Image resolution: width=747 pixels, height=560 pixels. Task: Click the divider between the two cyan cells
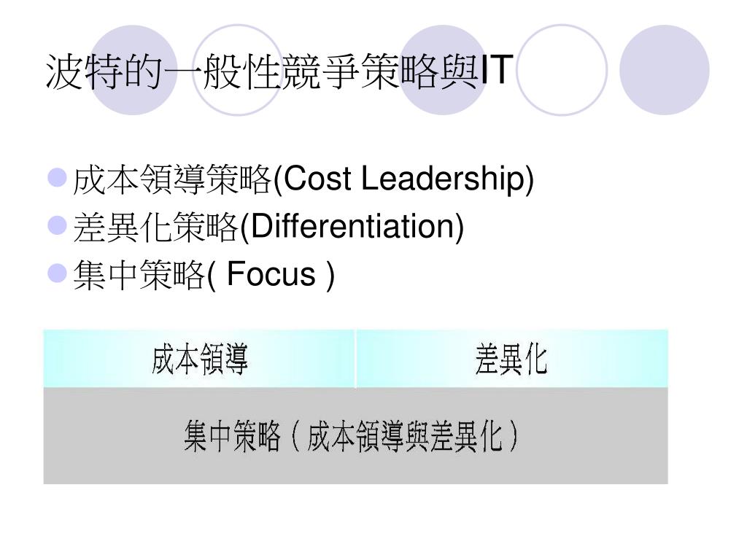(355, 359)
